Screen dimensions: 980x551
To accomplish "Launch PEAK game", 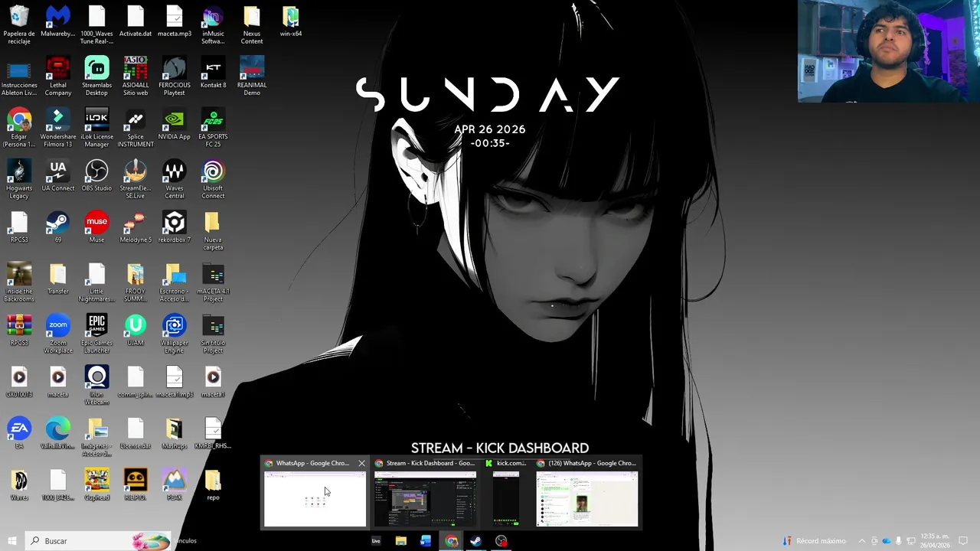I will [175, 484].
